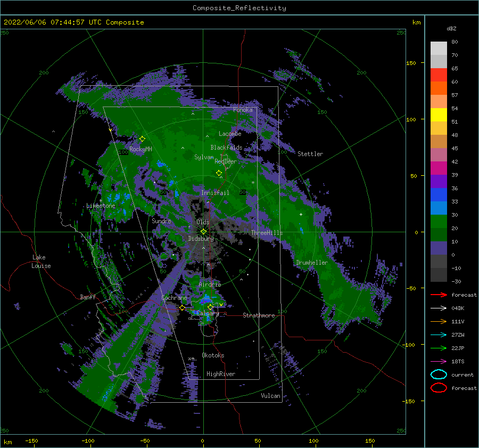The width and height of the screenshot is (479, 448).
Task: Click the Drumheller city label
Action: pos(312,263)
